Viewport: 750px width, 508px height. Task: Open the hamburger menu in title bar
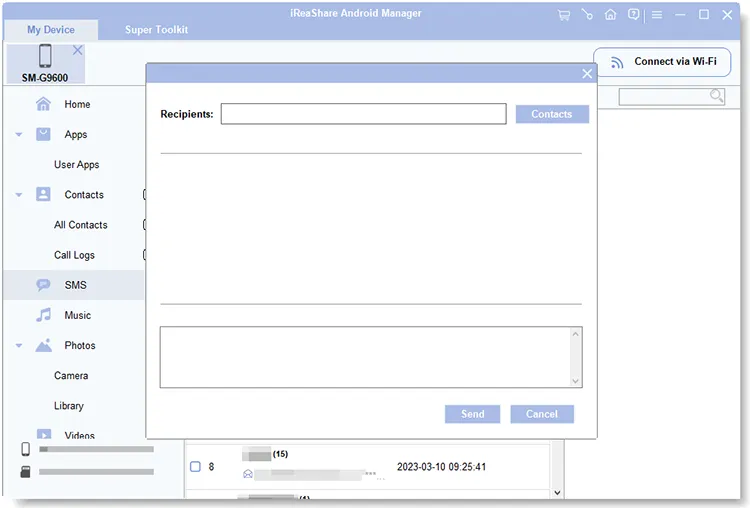pos(657,15)
